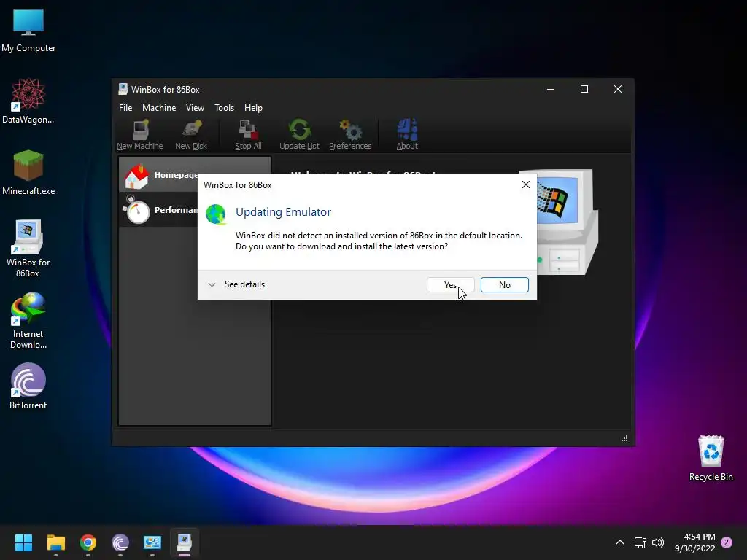The width and height of the screenshot is (747, 560).
Task: Click the WinBox taskbar icon
Action: point(185,542)
